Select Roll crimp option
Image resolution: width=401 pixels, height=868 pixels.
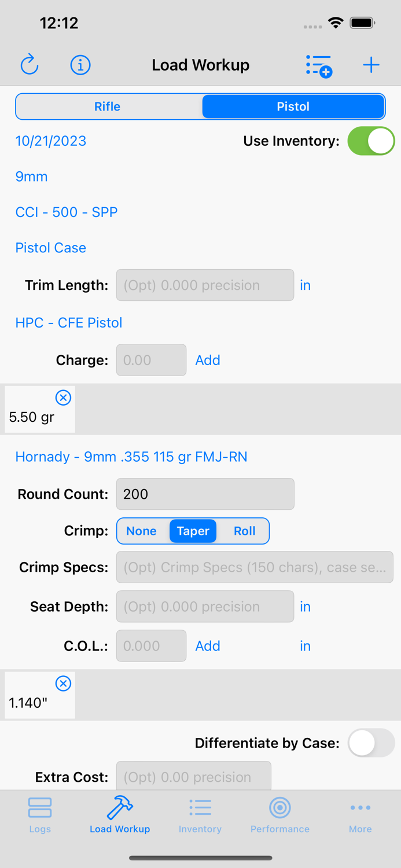(x=244, y=531)
